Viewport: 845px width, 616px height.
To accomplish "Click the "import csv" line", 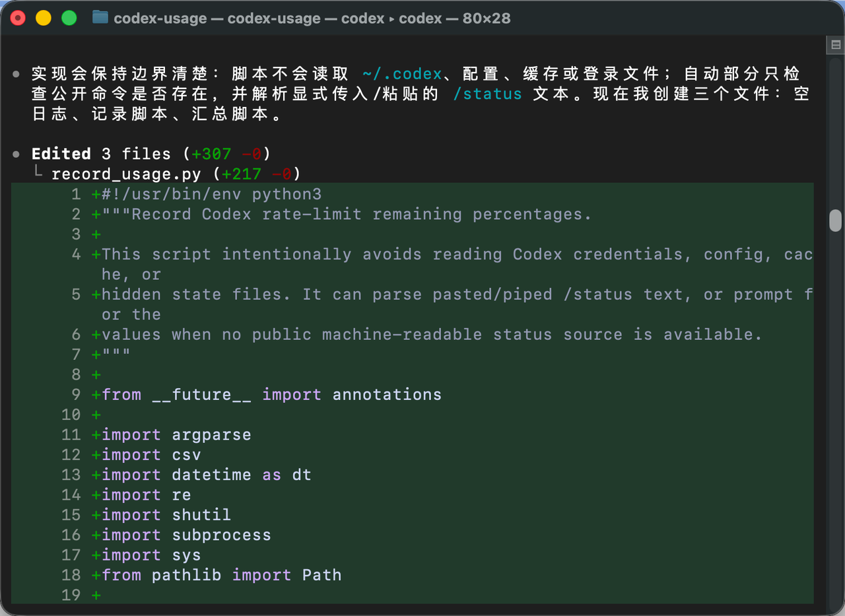I will click(151, 455).
